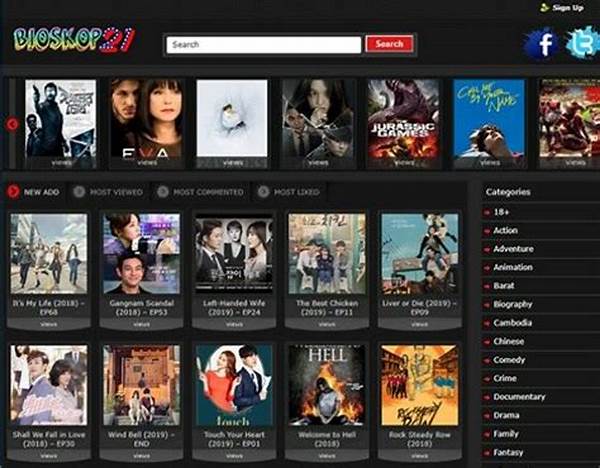
Task: Open the Jurassic Games carousel poster
Action: 404,118
